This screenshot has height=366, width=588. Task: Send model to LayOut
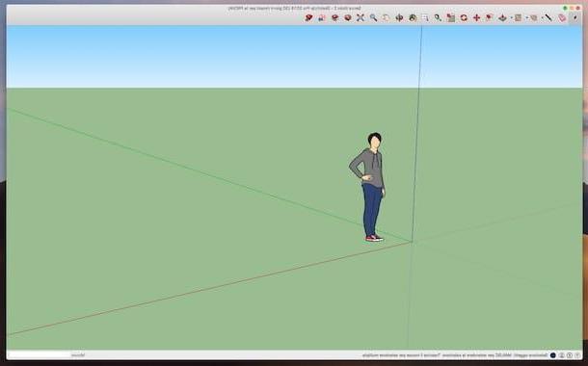coord(322,17)
